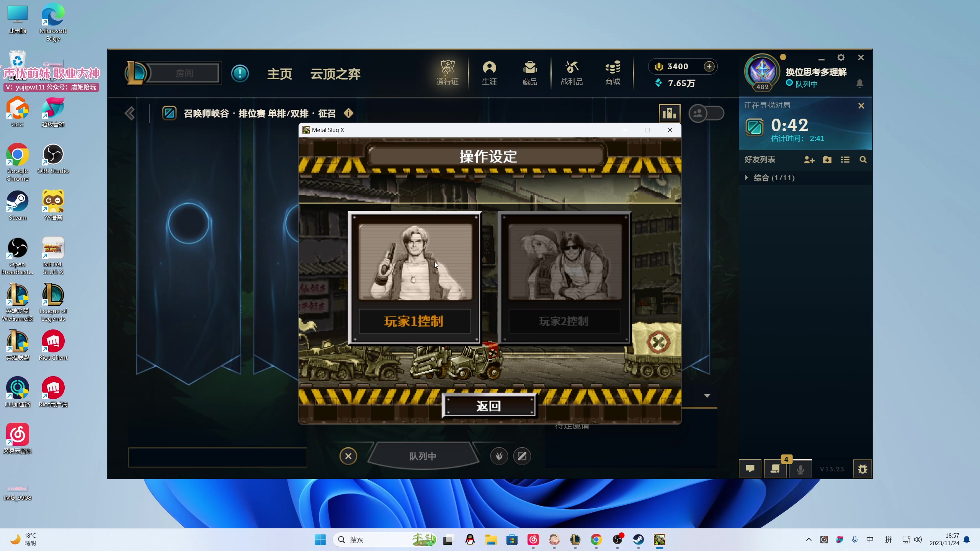
Task: Click add folder icon in friends list
Action: [827, 160]
